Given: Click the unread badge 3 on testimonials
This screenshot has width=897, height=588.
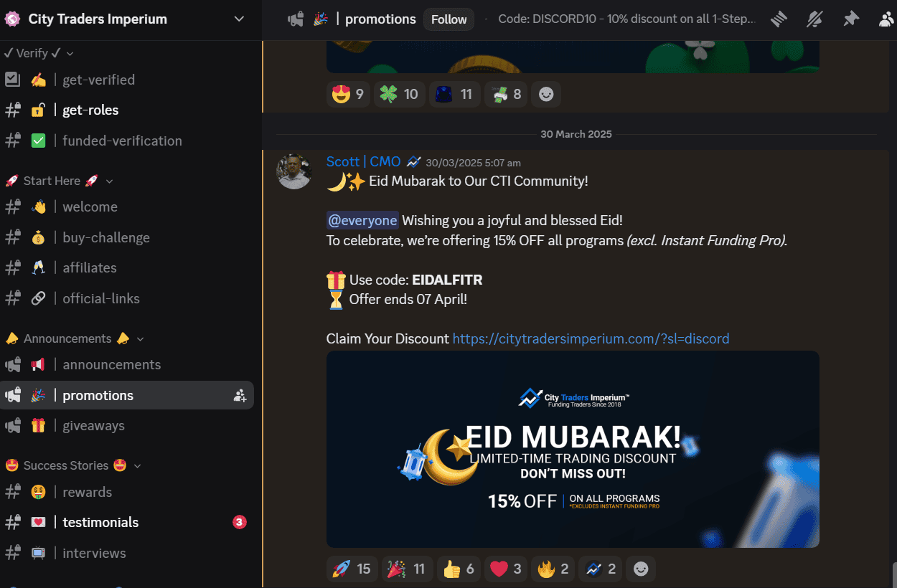Looking at the screenshot, I should 240,522.
